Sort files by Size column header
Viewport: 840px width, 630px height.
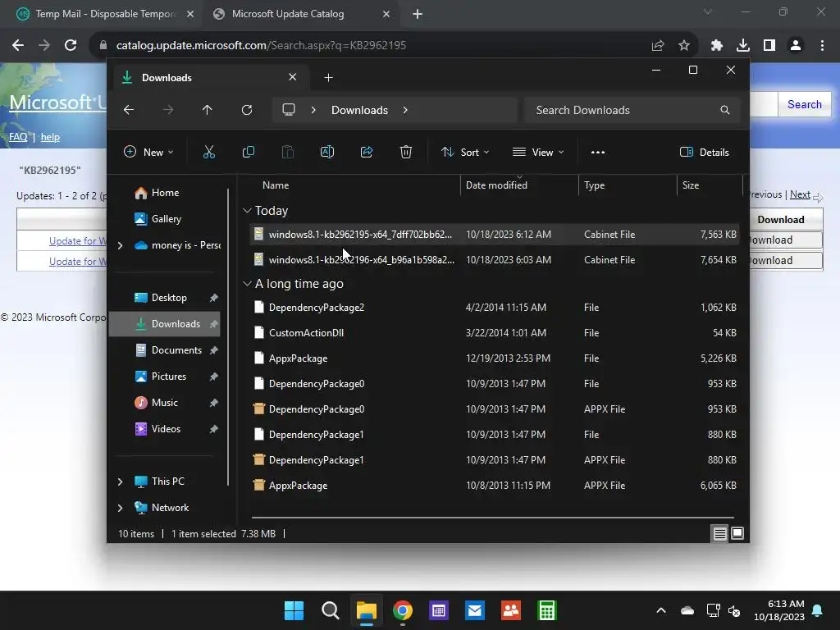pos(710,185)
